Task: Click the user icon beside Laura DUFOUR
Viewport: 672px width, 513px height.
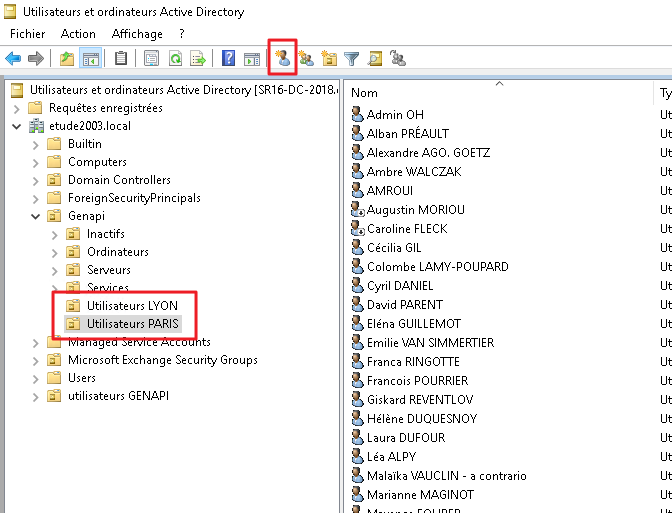Action: pyautogui.click(x=357, y=438)
